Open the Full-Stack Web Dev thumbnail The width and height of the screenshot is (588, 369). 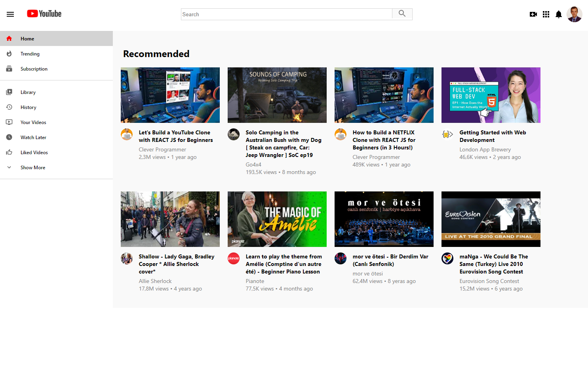tap(491, 95)
